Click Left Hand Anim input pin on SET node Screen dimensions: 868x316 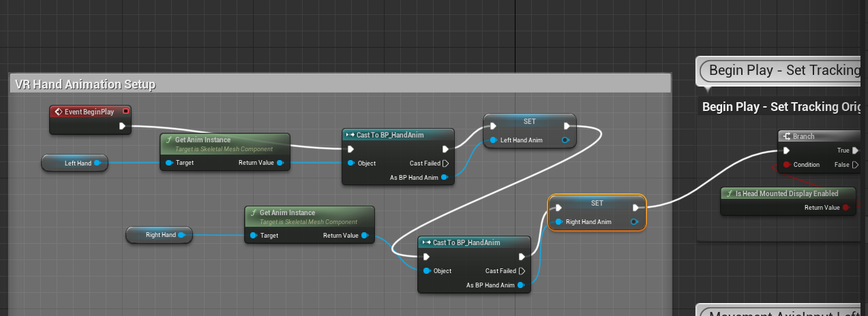pyautogui.click(x=492, y=140)
